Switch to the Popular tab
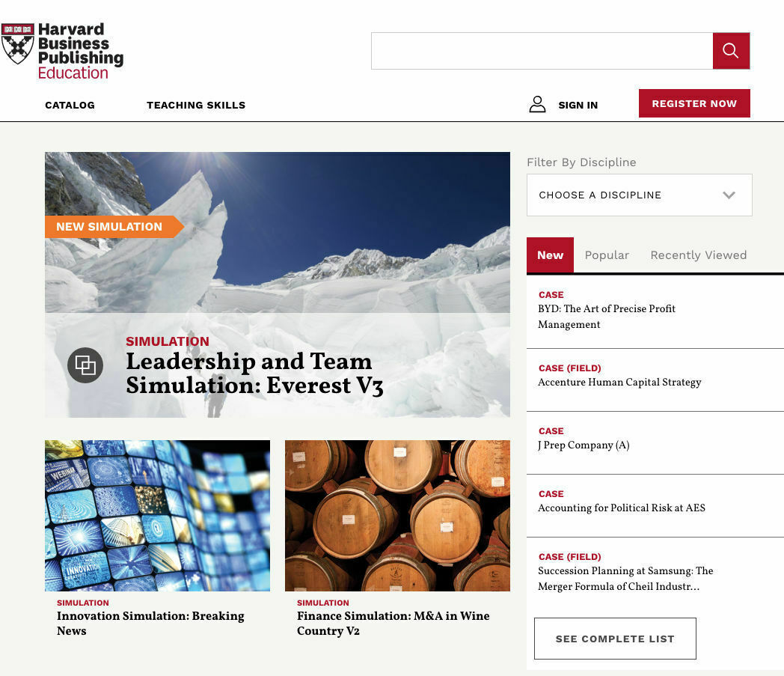The image size is (784, 676). 607,255
